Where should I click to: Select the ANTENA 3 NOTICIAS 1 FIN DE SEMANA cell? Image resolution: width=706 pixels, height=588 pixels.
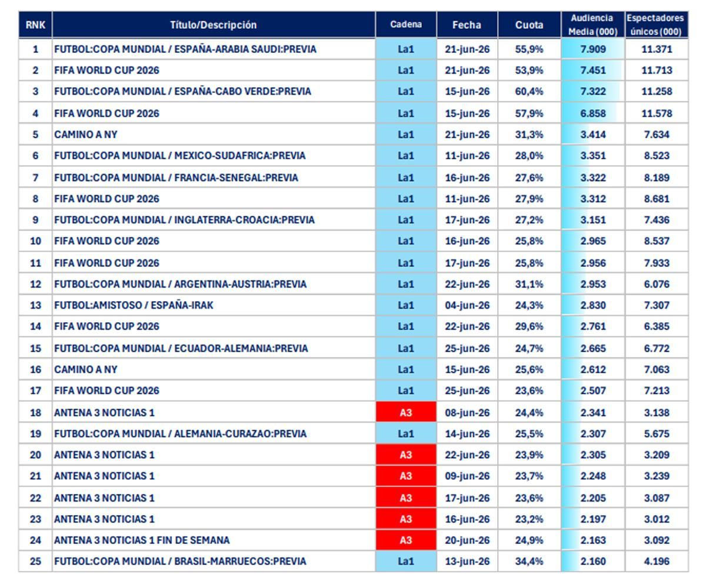[214, 540]
